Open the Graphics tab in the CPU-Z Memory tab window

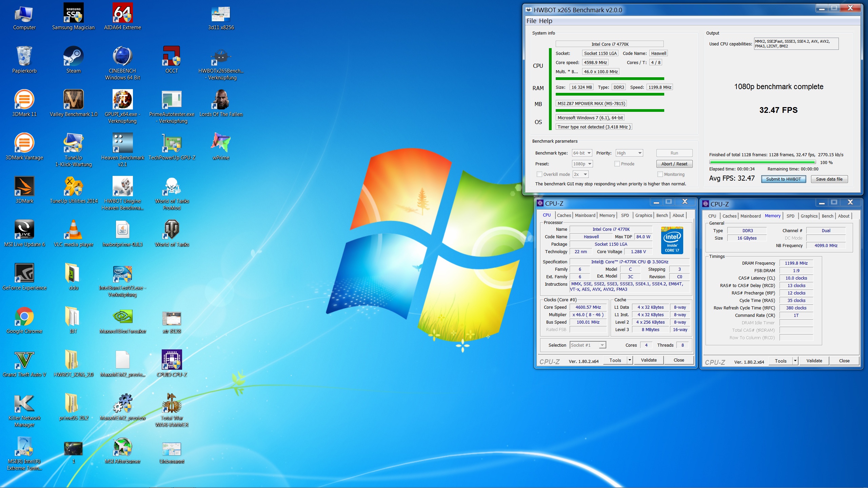[809, 216]
